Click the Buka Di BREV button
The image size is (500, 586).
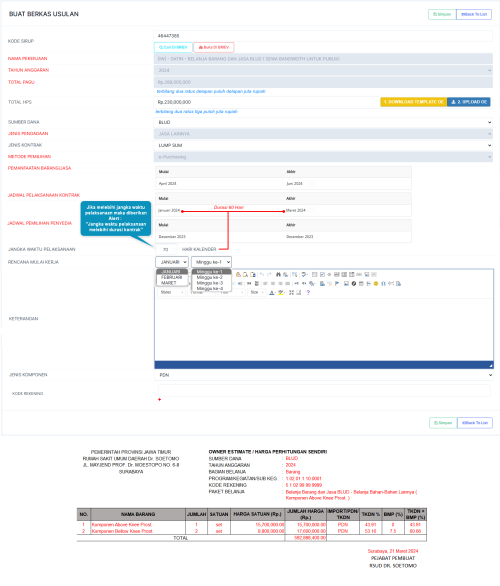coord(214,47)
